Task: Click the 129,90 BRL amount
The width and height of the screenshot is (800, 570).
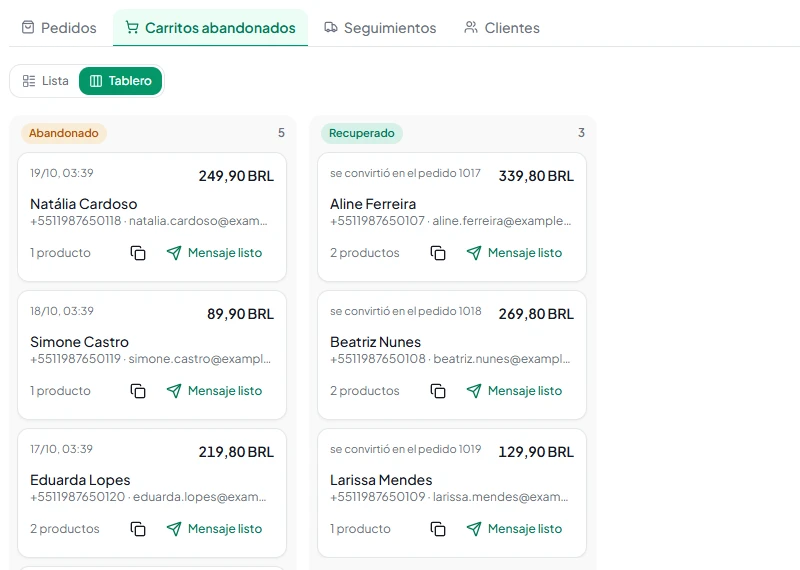Action: (x=536, y=452)
